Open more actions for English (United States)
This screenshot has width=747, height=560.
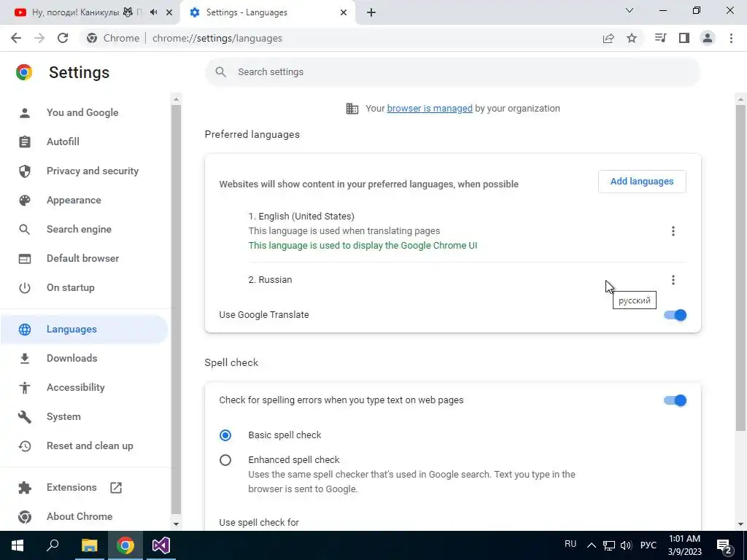point(673,231)
